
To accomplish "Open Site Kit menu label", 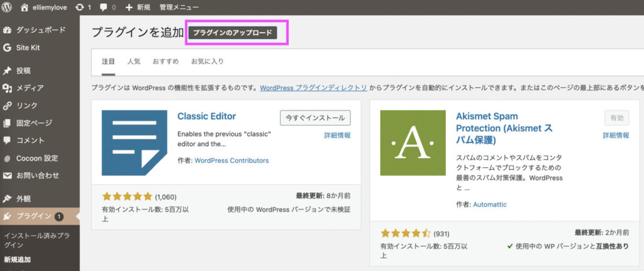I will pyautogui.click(x=28, y=48).
